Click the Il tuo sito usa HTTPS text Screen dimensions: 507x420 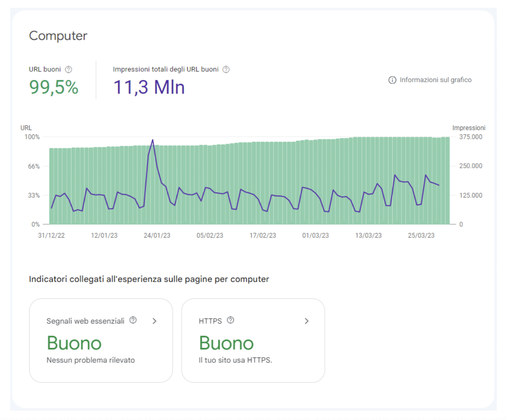click(235, 360)
